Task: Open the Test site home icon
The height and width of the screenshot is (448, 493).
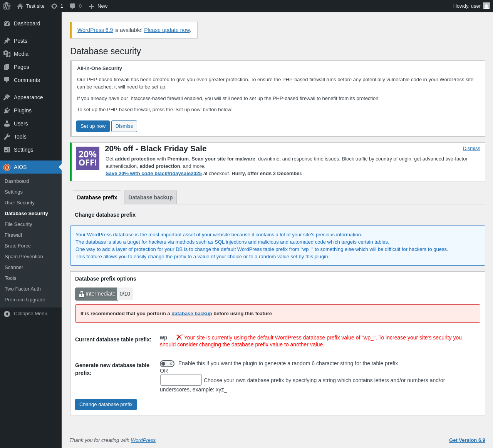Action: click(x=20, y=6)
